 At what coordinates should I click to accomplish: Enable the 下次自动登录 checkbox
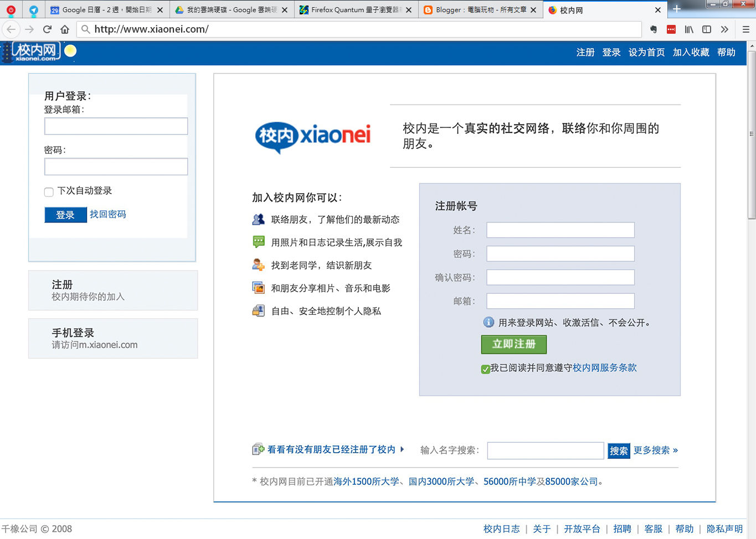pos(49,190)
